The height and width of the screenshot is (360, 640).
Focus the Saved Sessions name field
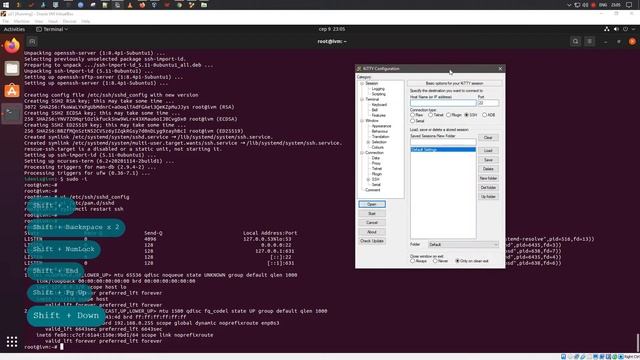(x=443, y=142)
